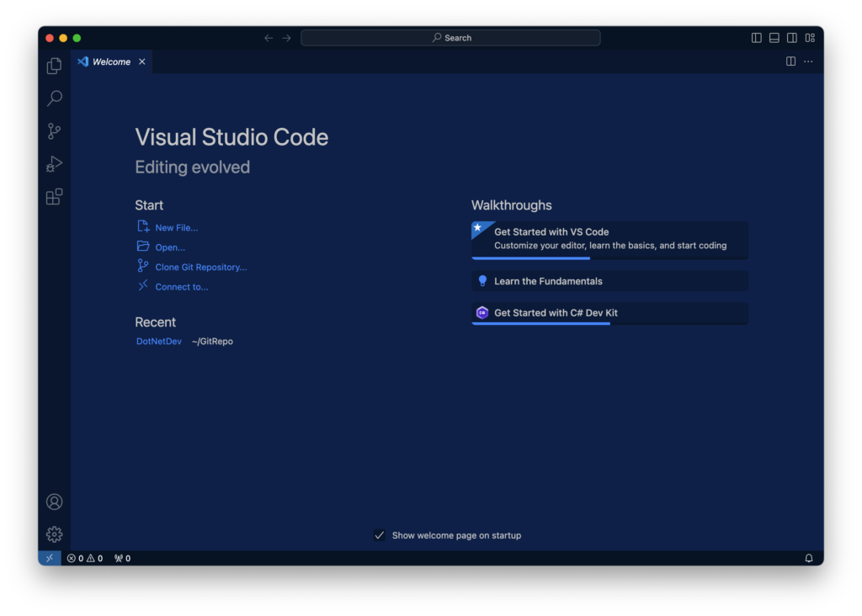
Task: Open the Explorer view in the Activity Bar
Action: [53, 66]
